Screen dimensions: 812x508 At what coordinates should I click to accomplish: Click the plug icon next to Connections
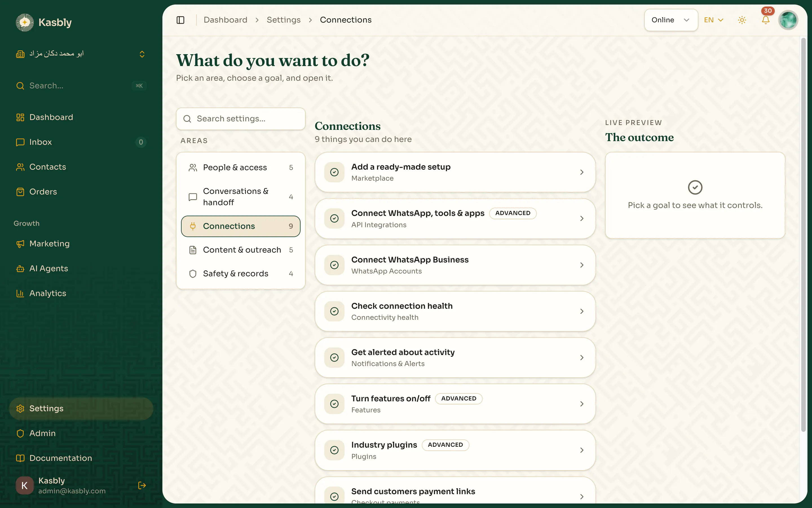(193, 226)
